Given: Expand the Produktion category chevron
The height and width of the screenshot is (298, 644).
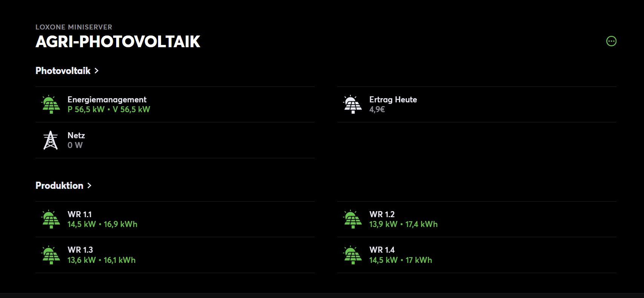Looking at the screenshot, I should coord(89,185).
